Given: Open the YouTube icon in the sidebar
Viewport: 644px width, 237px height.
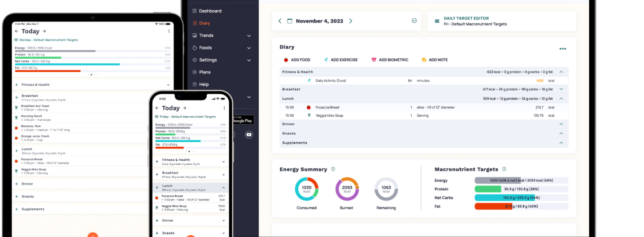Looking at the screenshot, I should pyautogui.click(x=249, y=134).
